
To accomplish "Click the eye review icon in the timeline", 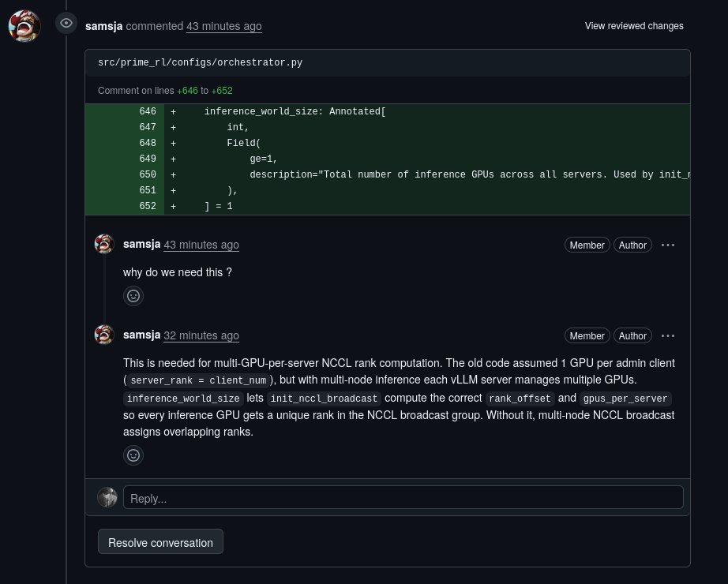I will coord(66,23).
